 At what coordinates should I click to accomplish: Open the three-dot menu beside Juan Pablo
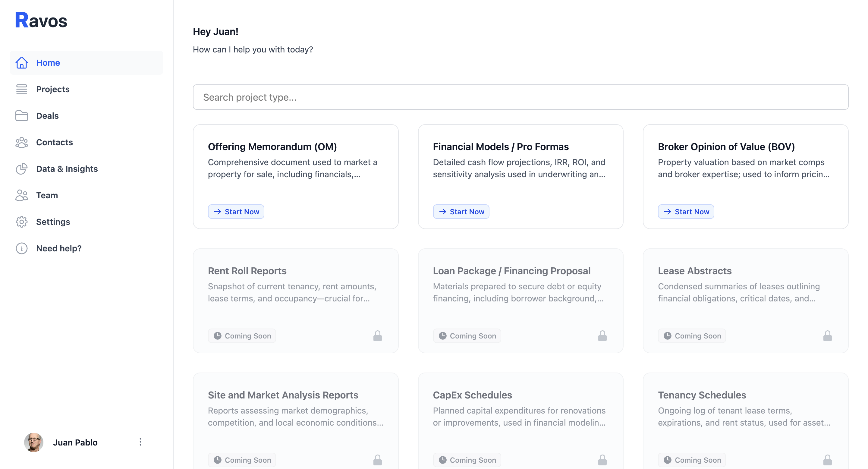[x=140, y=442]
